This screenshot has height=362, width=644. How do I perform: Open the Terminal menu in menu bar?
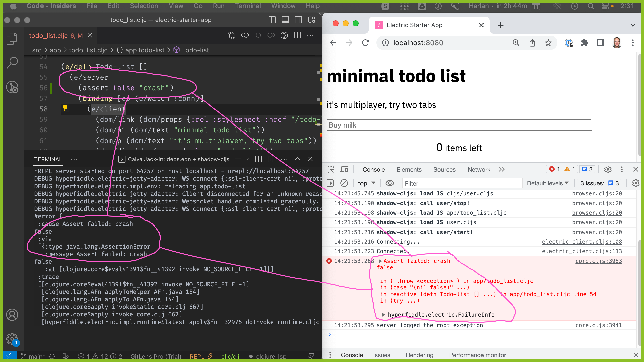(248, 6)
